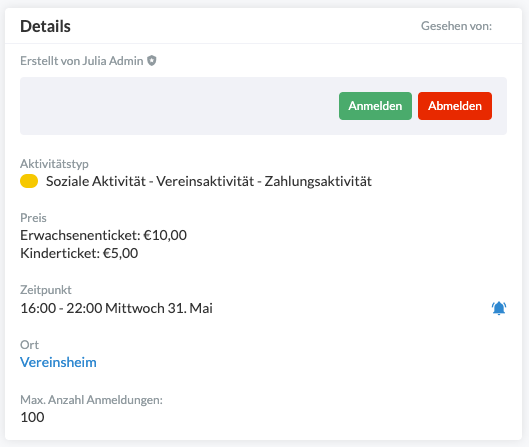Viewport: 529px width, 447px height.
Task: Select the Erwachsenenticket €10,00 price line
Action: [x=103, y=235]
